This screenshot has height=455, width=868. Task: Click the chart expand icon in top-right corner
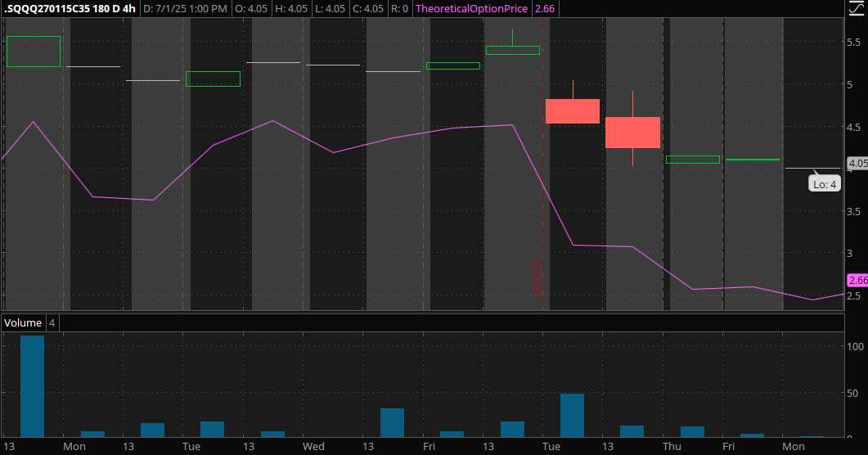(857, 8)
